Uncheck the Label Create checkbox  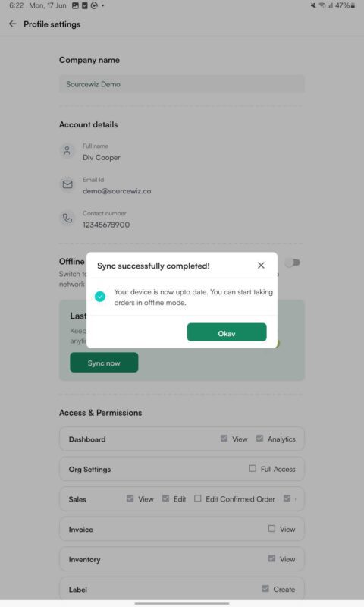[x=265, y=589]
